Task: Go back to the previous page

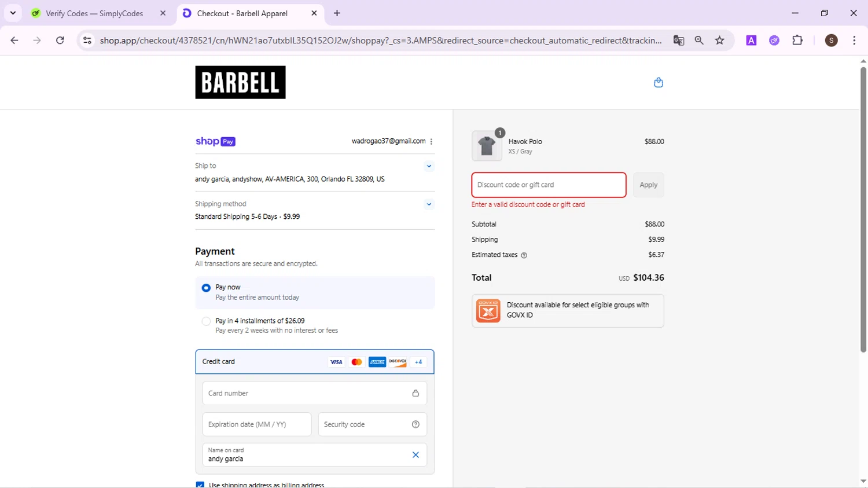Action: [x=14, y=41]
